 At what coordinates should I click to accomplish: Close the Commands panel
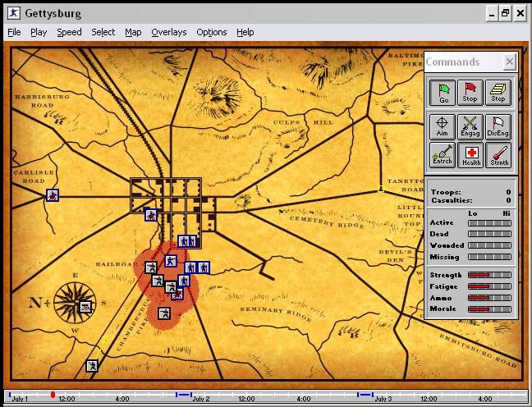tap(509, 62)
